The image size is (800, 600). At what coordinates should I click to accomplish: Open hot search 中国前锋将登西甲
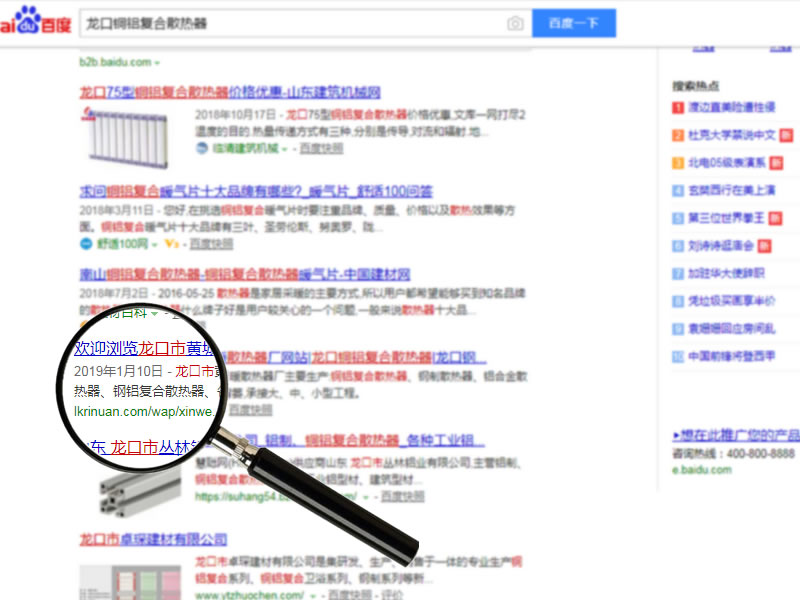click(732, 356)
